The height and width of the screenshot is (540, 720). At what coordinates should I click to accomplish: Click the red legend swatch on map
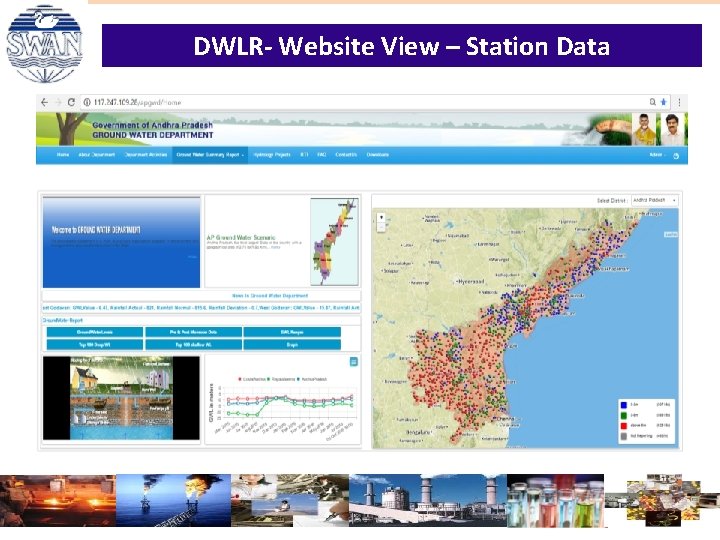click(x=624, y=426)
